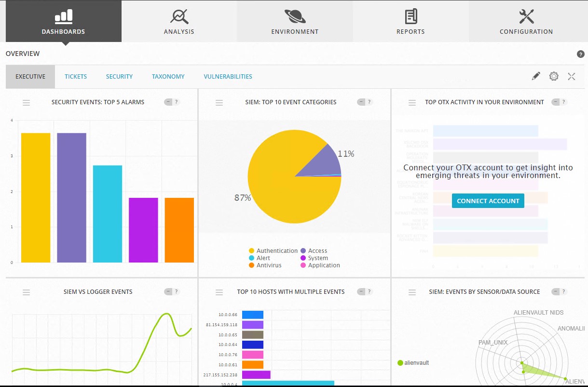Open the Environment main menu
Screen dimensions: 588x387
coord(295,21)
